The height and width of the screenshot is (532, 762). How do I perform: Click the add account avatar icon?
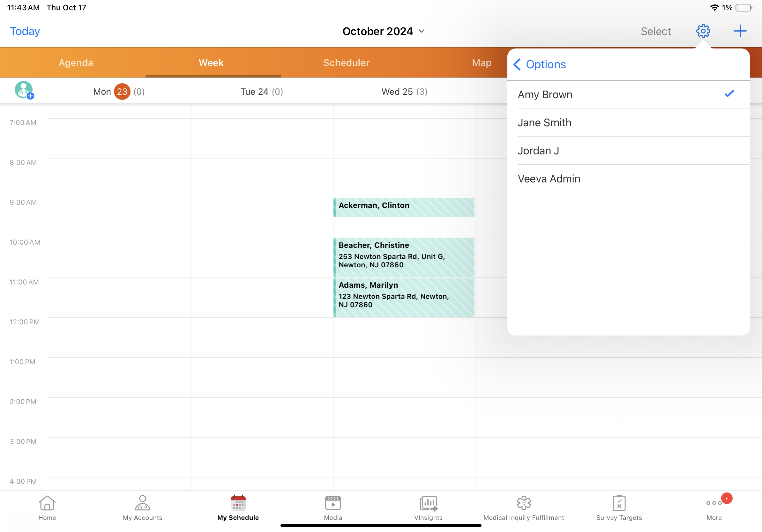click(x=24, y=90)
